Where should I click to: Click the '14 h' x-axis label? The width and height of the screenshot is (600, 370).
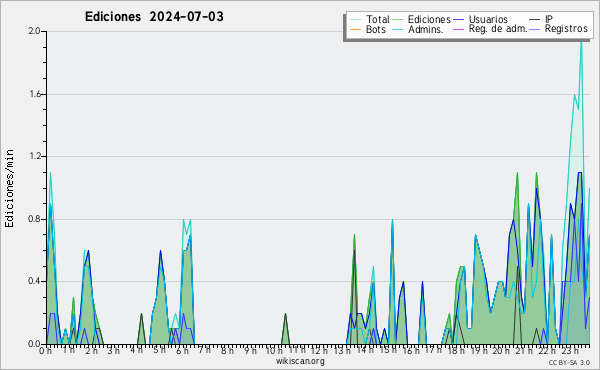click(x=364, y=350)
